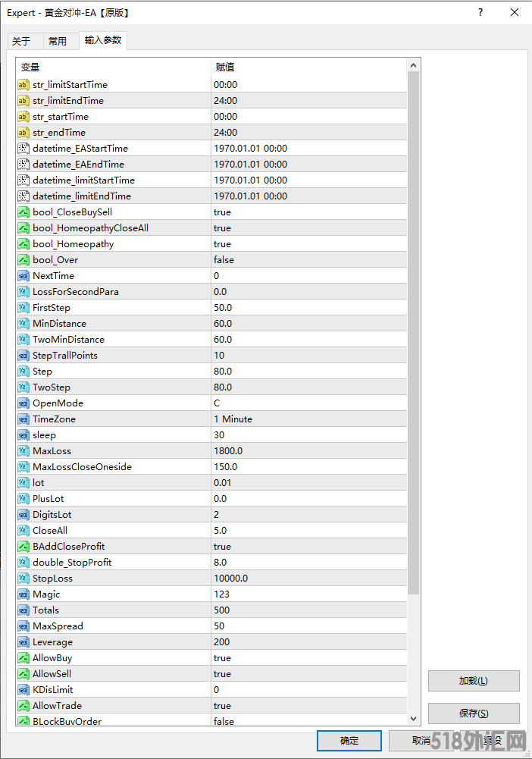Click the 加载(L) button
Viewport: 532px width, 759px height.
coord(474,681)
